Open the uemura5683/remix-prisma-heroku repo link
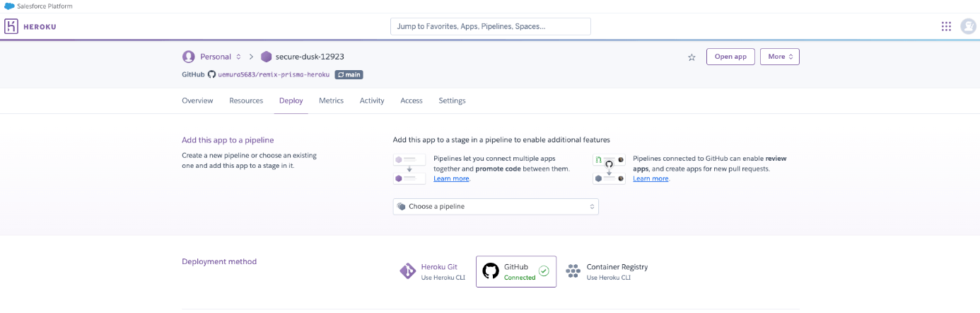The image size is (980, 313). pos(274,74)
